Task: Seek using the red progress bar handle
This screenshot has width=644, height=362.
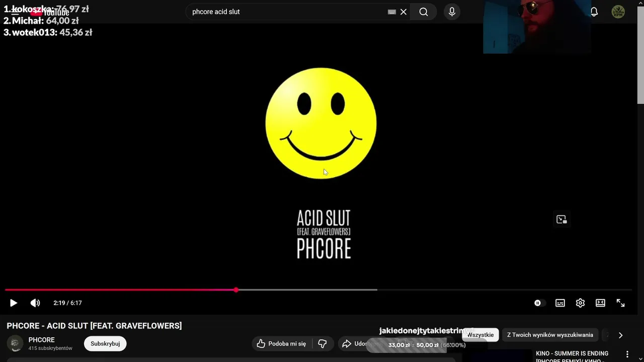Action: 236,290
